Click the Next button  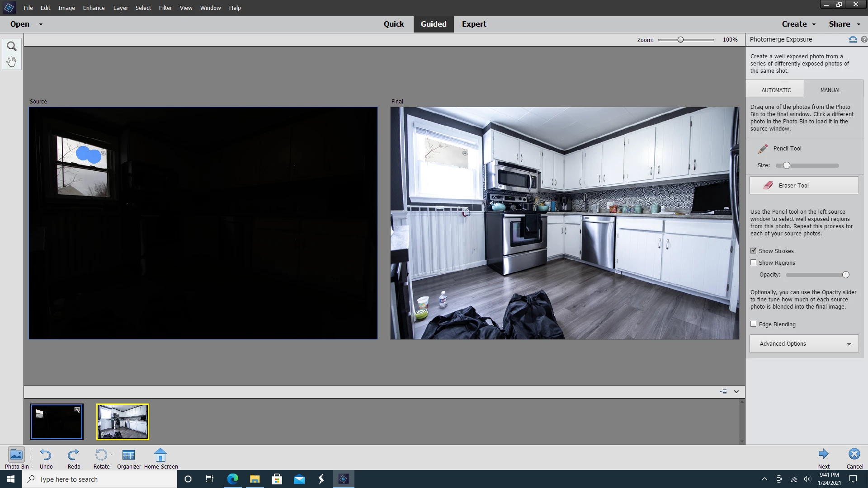click(824, 455)
